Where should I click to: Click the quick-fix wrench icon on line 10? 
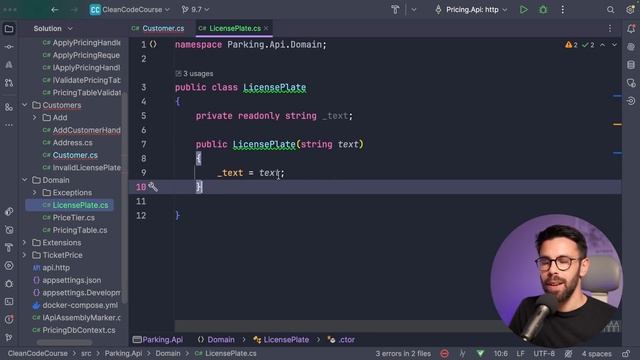(x=153, y=187)
